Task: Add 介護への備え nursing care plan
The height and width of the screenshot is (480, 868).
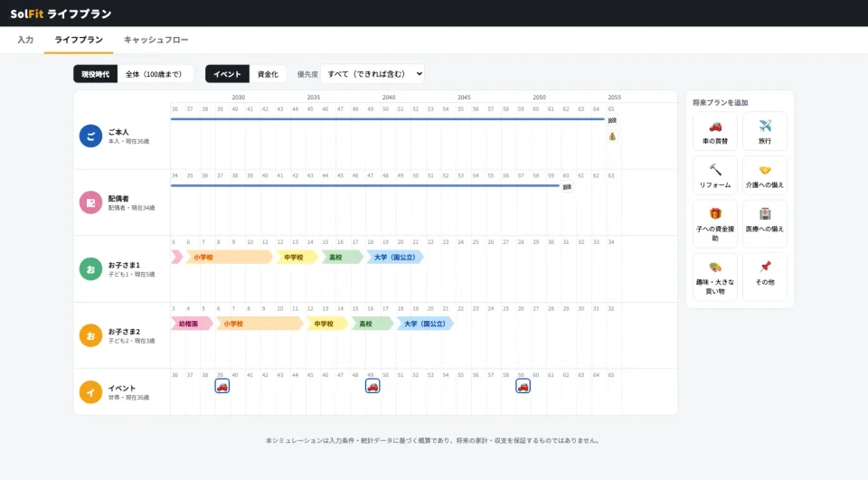Action: coord(765,175)
